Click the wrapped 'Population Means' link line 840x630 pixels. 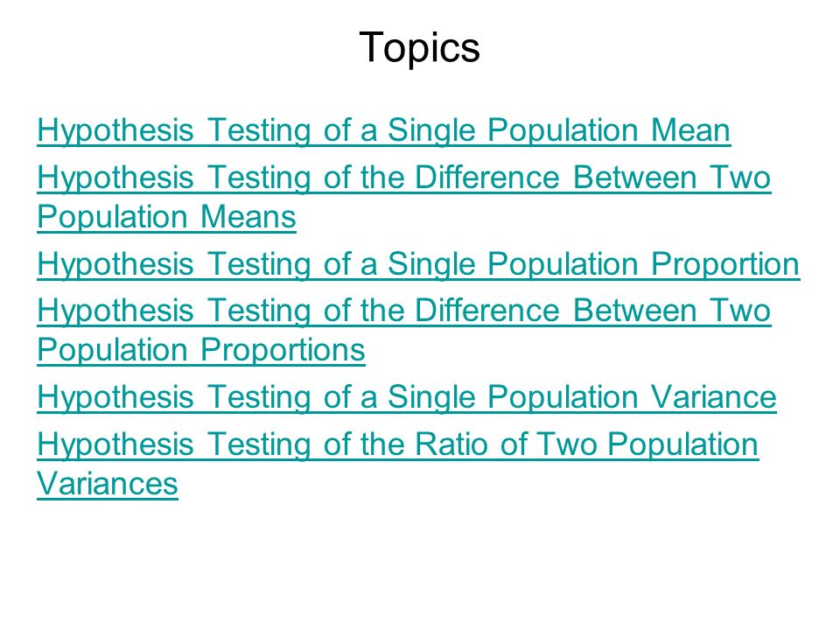166,217
